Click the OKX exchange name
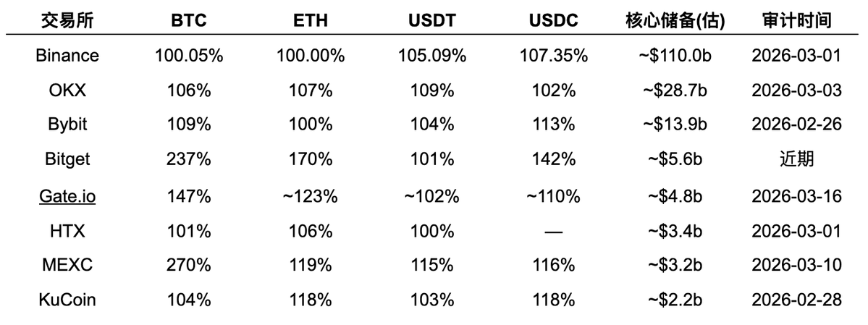 (67, 90)
